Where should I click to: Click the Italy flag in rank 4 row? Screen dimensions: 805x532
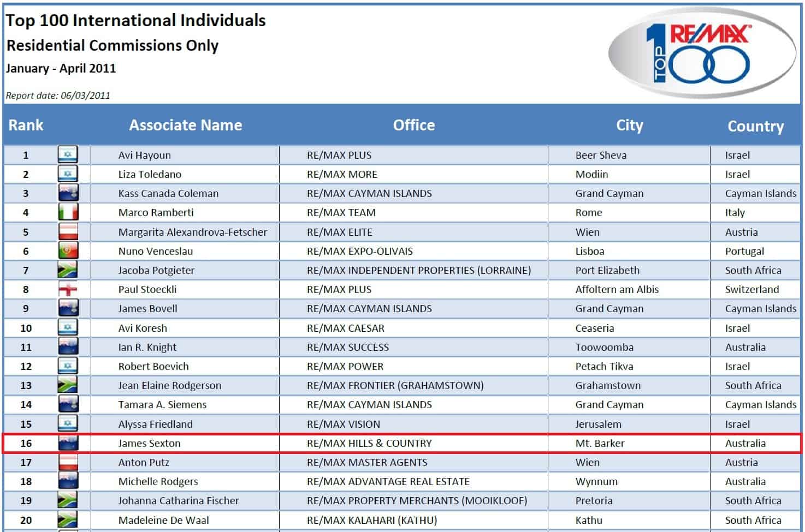(68, 212)
